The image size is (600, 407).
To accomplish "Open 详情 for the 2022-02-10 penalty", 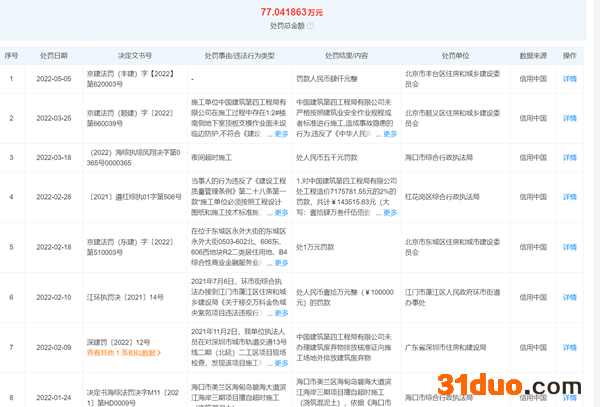I will [570, 297].
